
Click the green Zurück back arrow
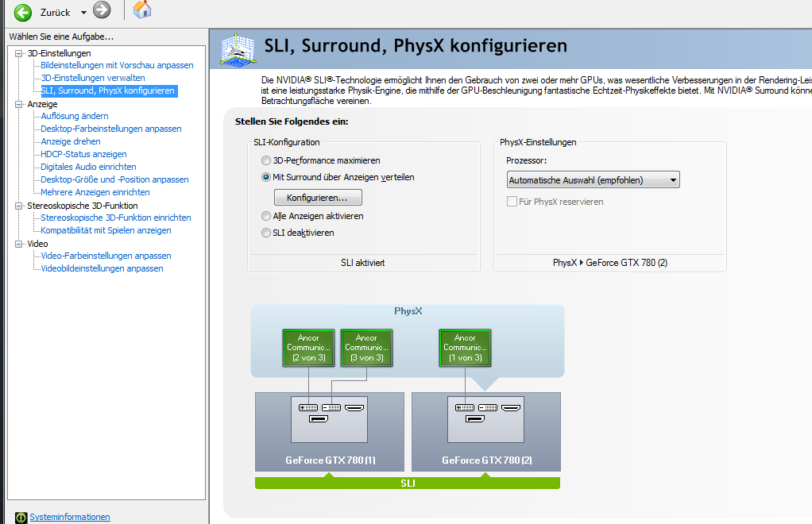22,12
